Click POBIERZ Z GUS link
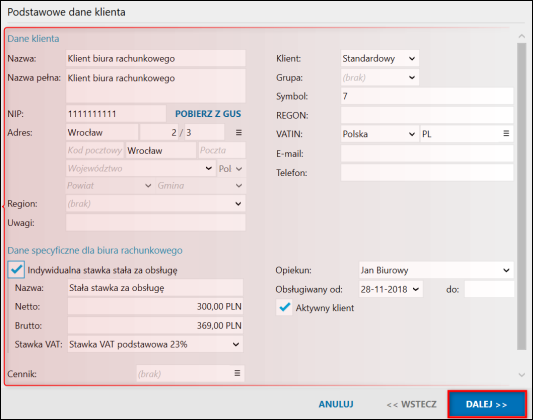 208,114
